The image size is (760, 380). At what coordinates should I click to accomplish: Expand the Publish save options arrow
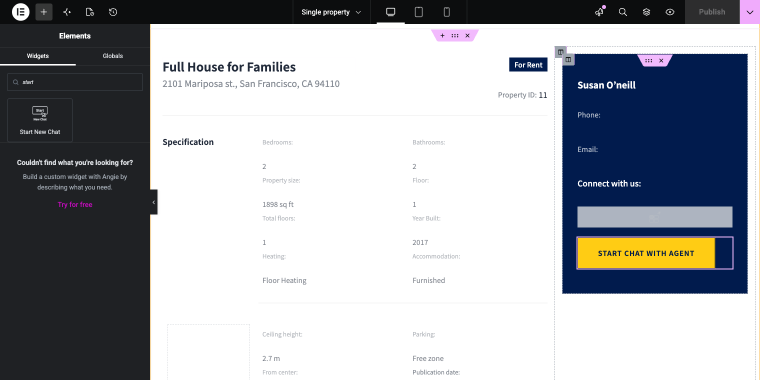pos(750,12)
